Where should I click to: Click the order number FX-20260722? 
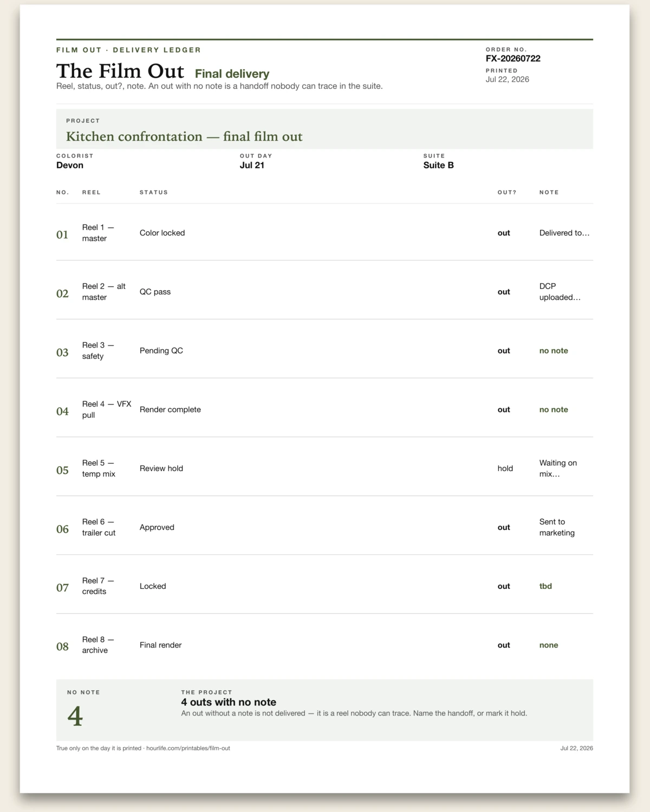(513, 58)
